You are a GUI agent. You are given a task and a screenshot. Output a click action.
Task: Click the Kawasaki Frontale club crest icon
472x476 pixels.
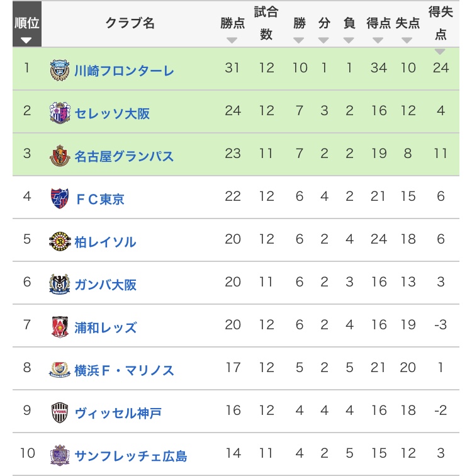coord(60,70)
